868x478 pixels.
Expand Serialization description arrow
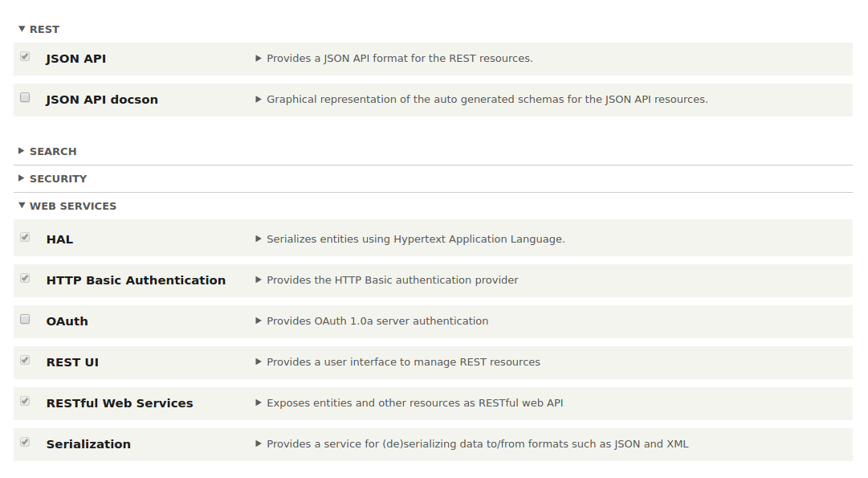coord(258,443)
